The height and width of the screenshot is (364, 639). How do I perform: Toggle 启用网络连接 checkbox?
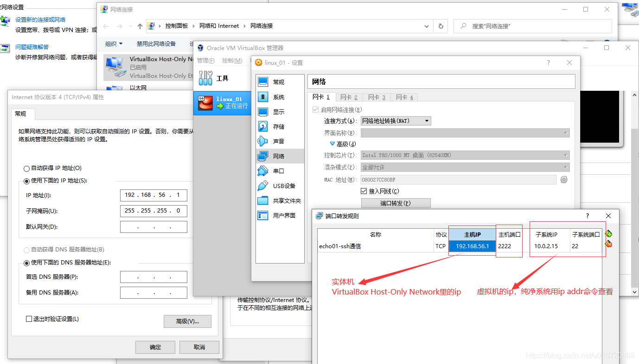[x=316, y=110]
